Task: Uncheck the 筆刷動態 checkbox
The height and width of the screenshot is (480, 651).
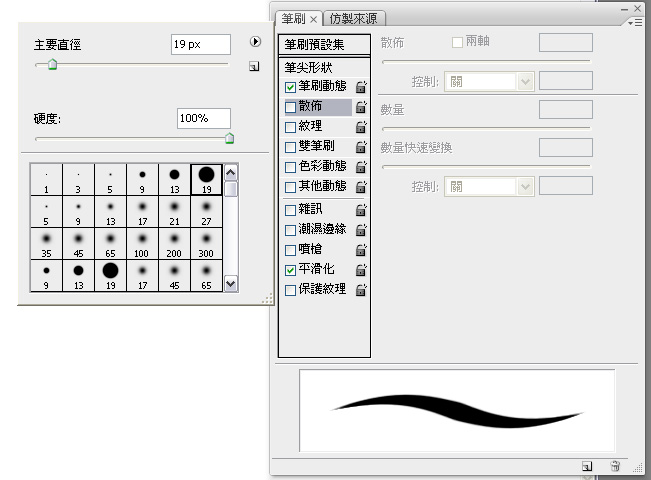Action: pyautogui.click(x=290, y=87)
